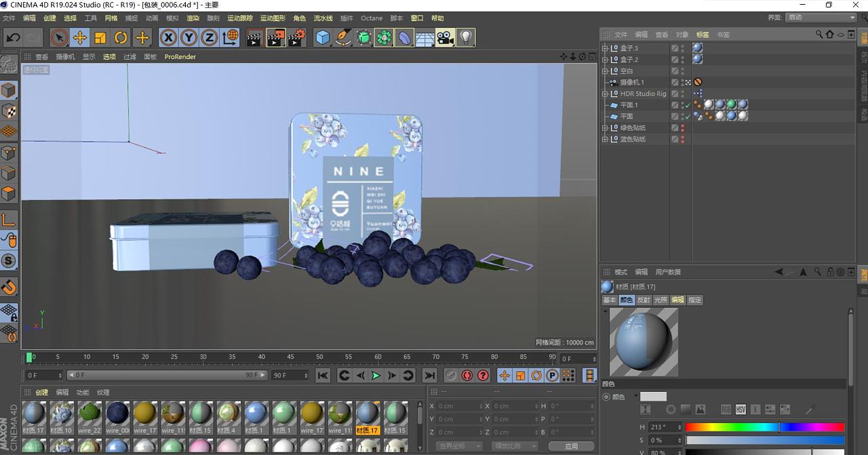
Task: Select the Live Selection arrow tool
Action: 59,38
